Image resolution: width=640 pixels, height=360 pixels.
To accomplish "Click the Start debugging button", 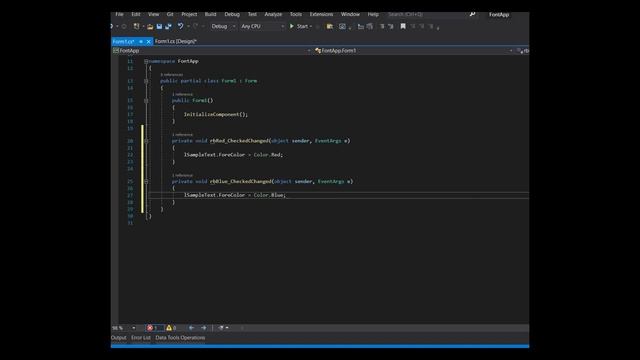I will click(299, 26).
